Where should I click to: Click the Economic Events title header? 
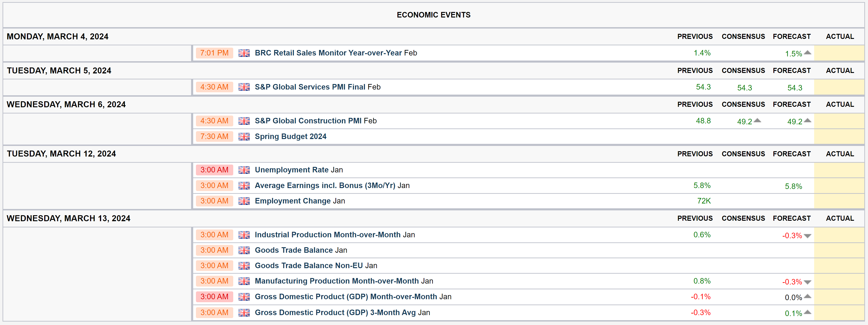(x=433, y=15)
